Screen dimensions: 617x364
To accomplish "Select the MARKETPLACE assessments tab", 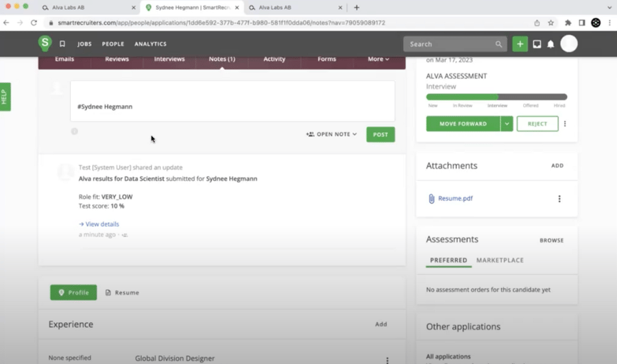I will coord(500,260).
